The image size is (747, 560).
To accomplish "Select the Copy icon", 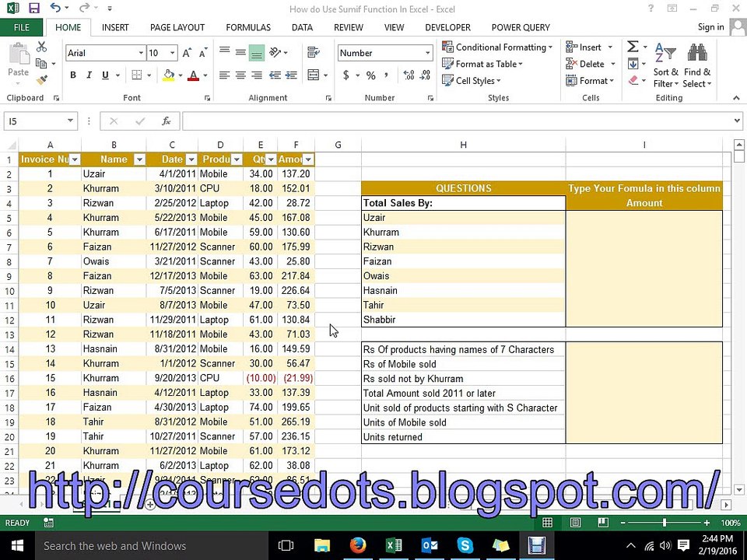I will 41,63.
